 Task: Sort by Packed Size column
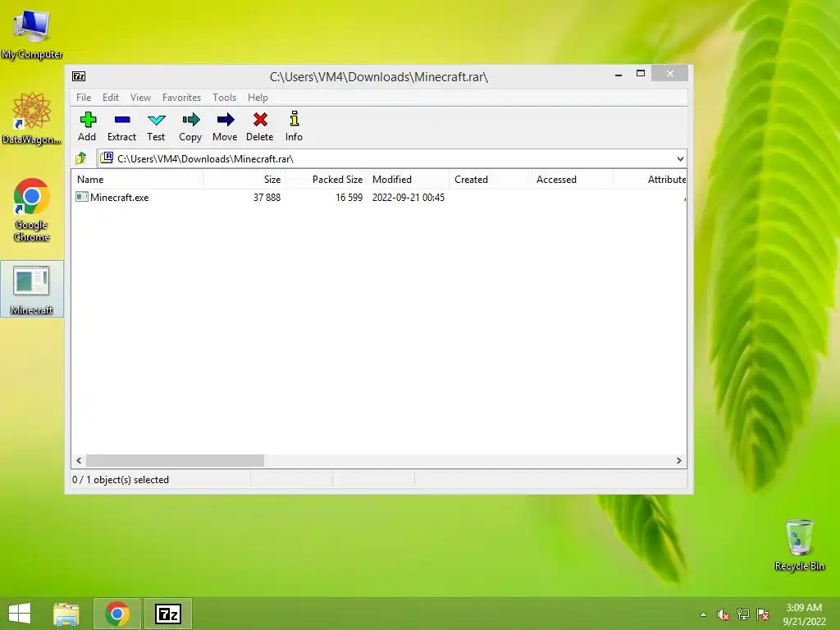[x=326, y=180]
